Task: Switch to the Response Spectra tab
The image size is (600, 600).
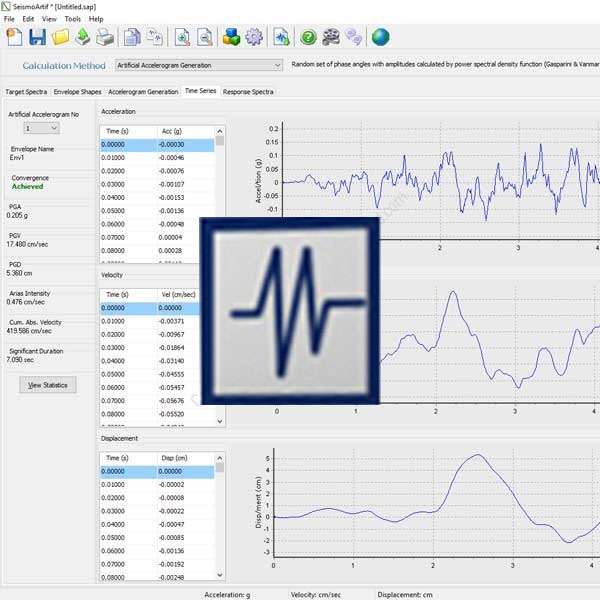Action: click(x=247, y=91)
